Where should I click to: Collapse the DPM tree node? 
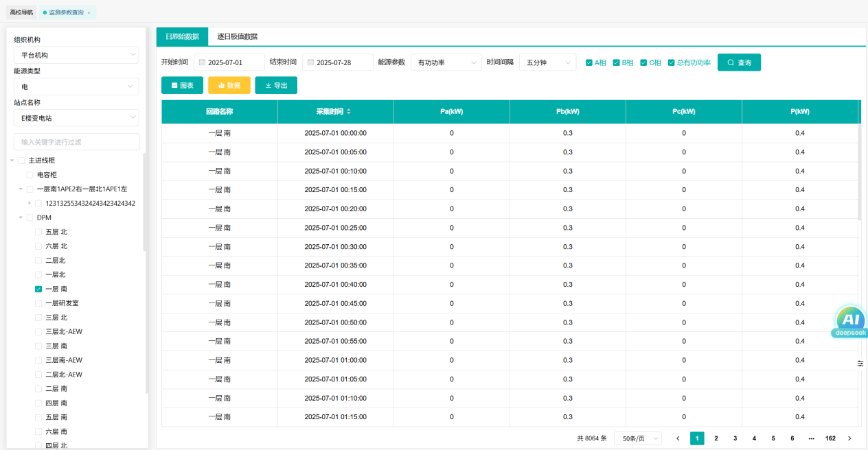click(x=21, y=217)
